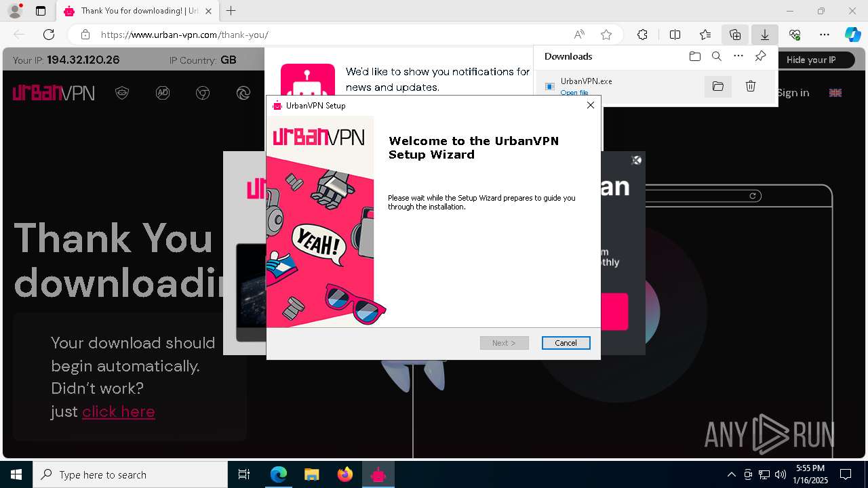Open the tab actions menu icon
868x488 pixels.
pos(41,11)
